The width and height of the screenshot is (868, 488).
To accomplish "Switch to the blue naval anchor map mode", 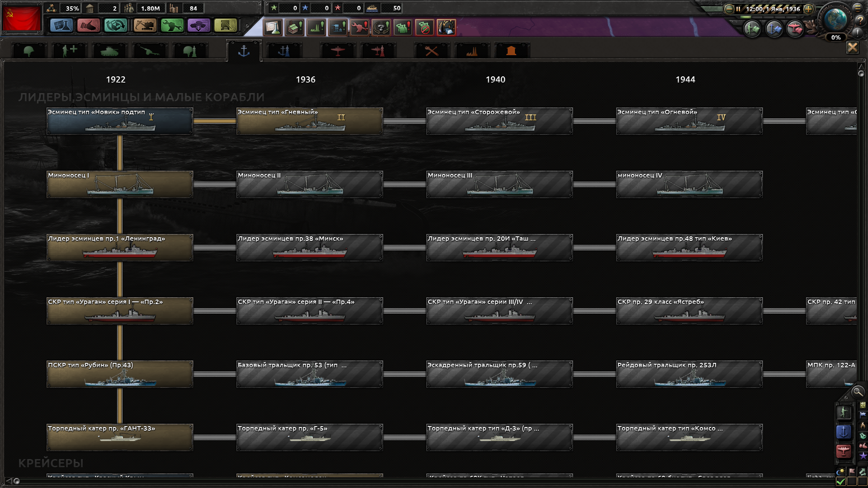I will [x=844, y=432].
